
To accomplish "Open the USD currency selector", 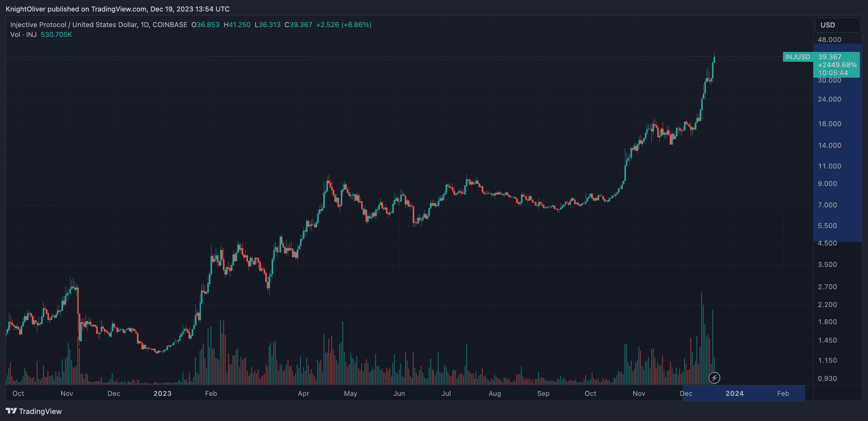I will [x=837, y=25].
